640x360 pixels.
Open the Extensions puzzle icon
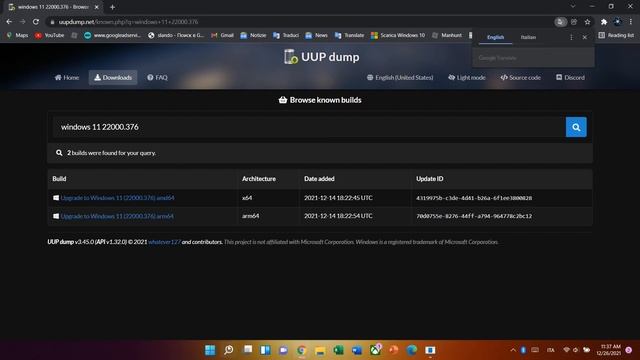pos(604,22)
